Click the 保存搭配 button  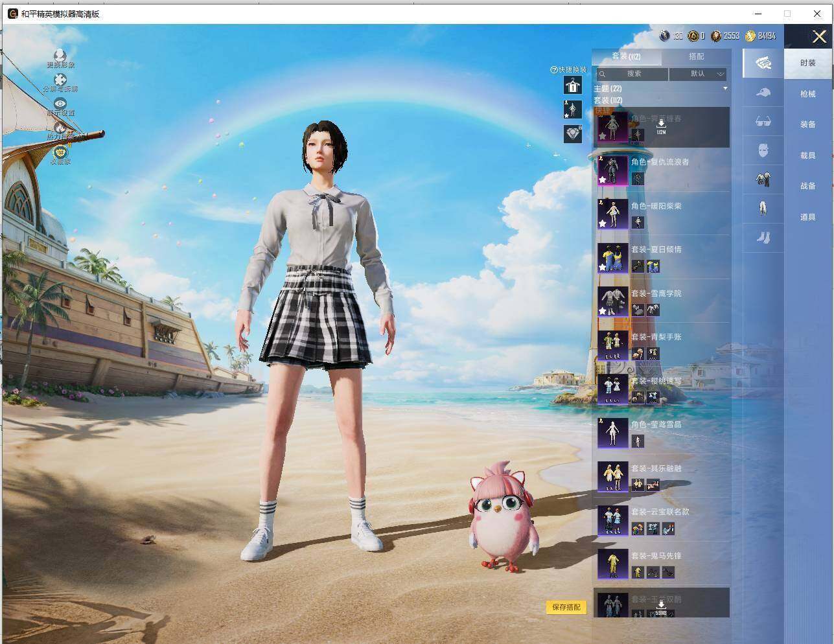(566, 607)
